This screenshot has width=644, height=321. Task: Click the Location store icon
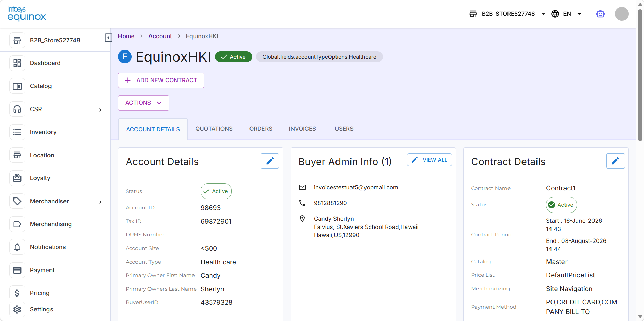tap(17, 155)
